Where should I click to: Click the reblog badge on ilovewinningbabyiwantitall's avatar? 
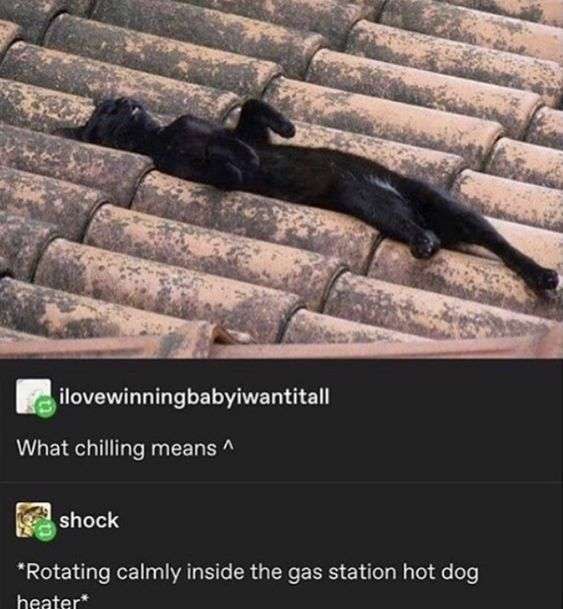pos(45,407)
